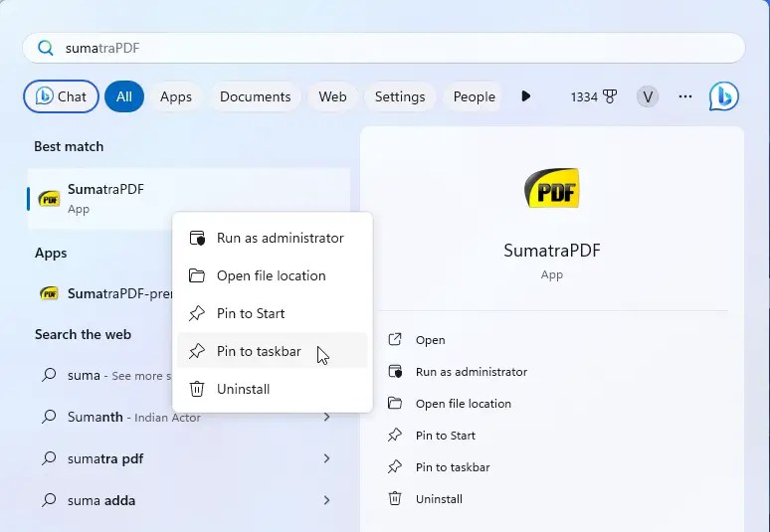Screen dimensions: 770x532
Task: Click the Pin to Start pin icon in details pane
Action: [x=395, y=436]
